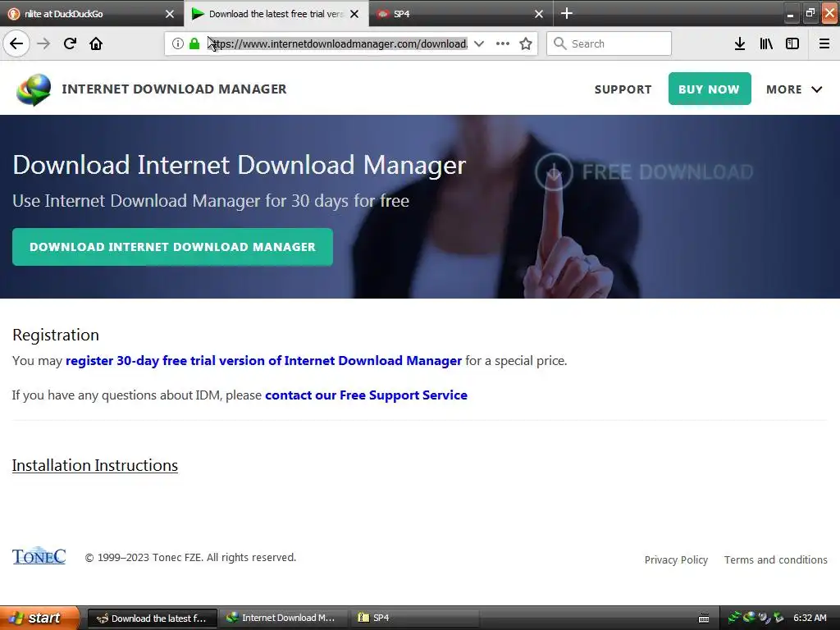Click the green secure-connection padlock
Screen dimensions: 840x630
(x=194, y=43)
